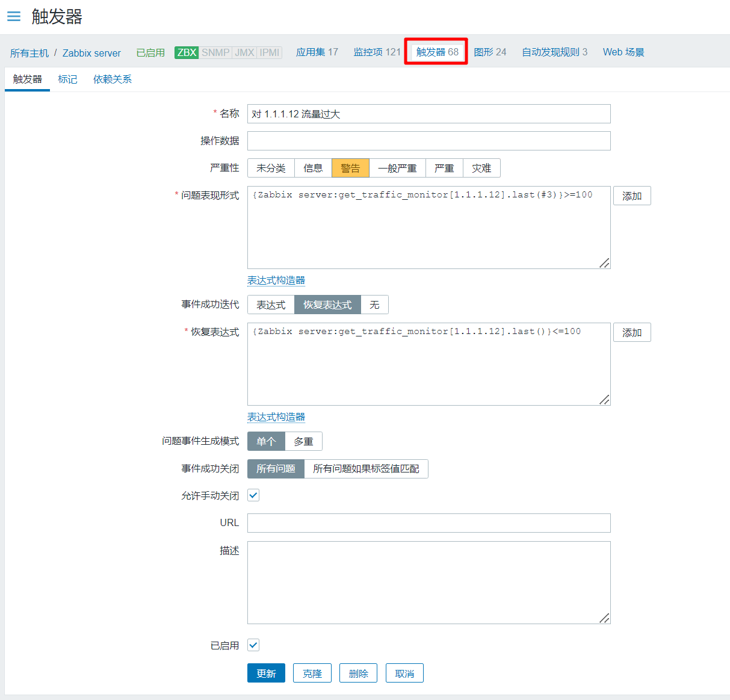The image size is (730, 700).
Task: Set severity to 一般严重
Action: [x=397, y=168]
